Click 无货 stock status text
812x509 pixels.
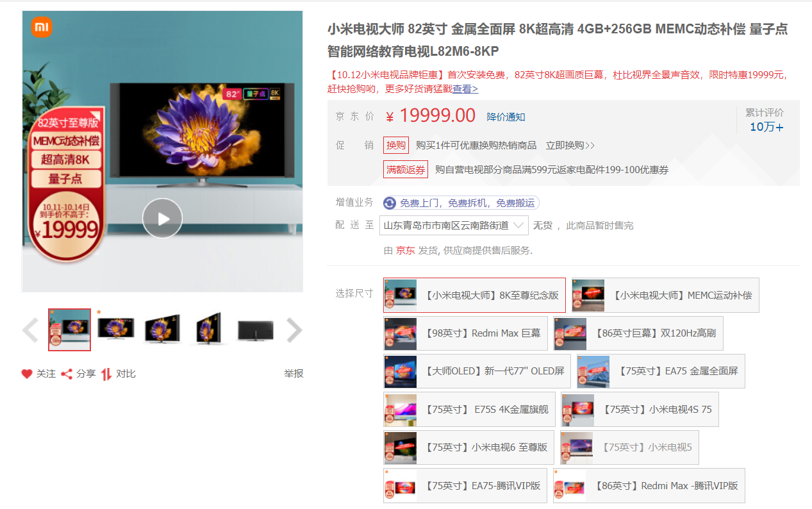pyautogui.click(x=543, y=226)
